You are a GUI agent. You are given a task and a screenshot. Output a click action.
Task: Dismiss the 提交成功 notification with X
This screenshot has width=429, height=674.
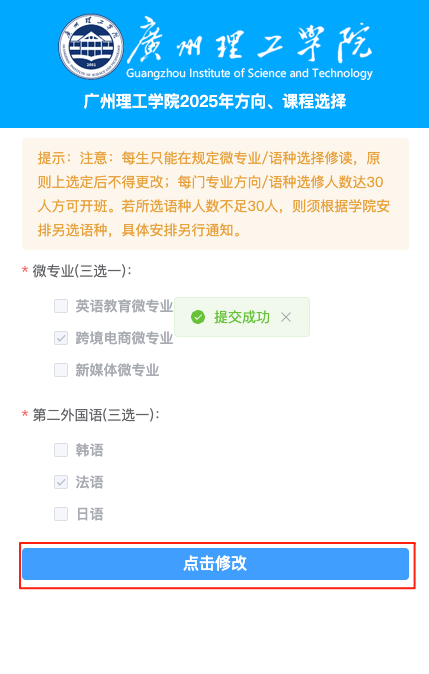tap(286, 317)
